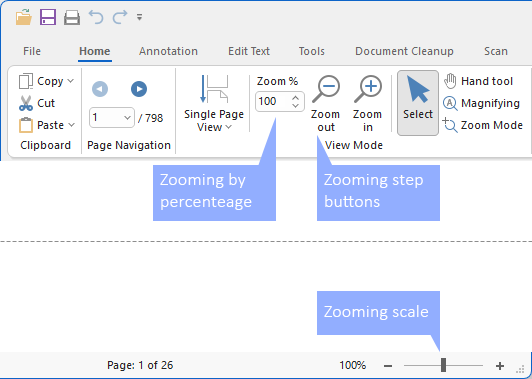Open the Tools tab
Screen dimensions: 532x379
pos(311,51)
